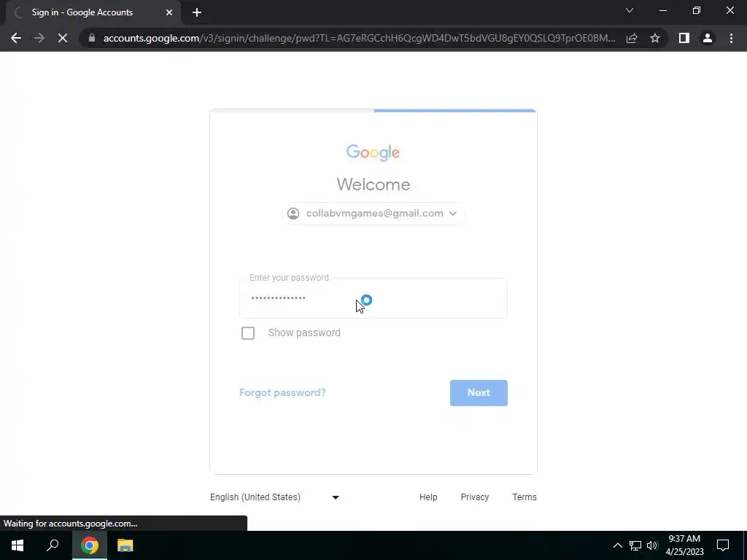Open the Windows Start menu
The width and height of the screenshot is (747, 560).
click(x=18, y=545)
